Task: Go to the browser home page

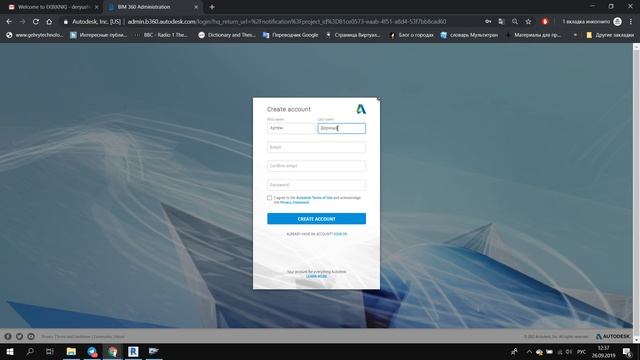Action: (49, 22)
